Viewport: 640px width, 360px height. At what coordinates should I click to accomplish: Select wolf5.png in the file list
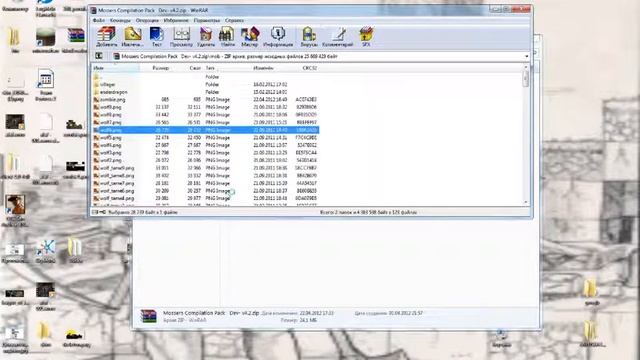point(205,138)
